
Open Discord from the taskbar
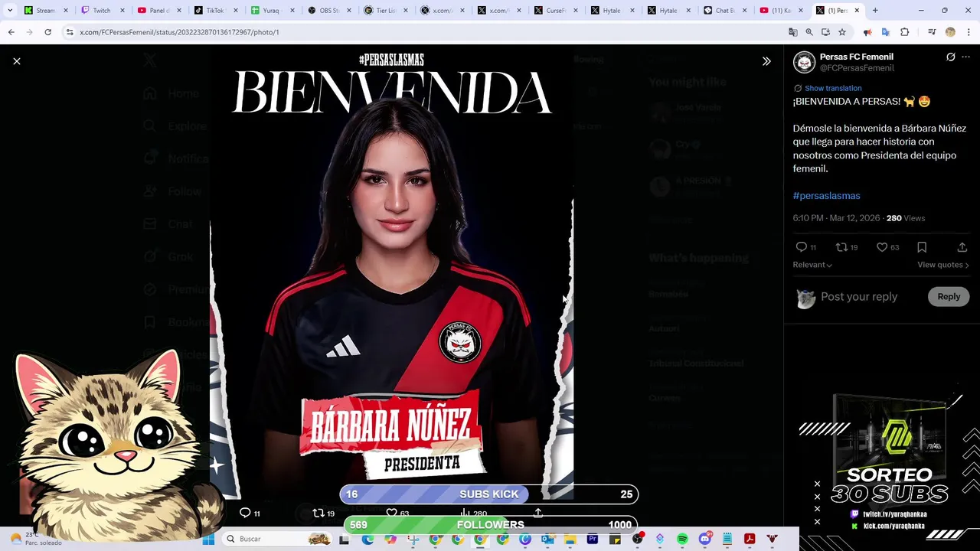(x=705, y=539)
